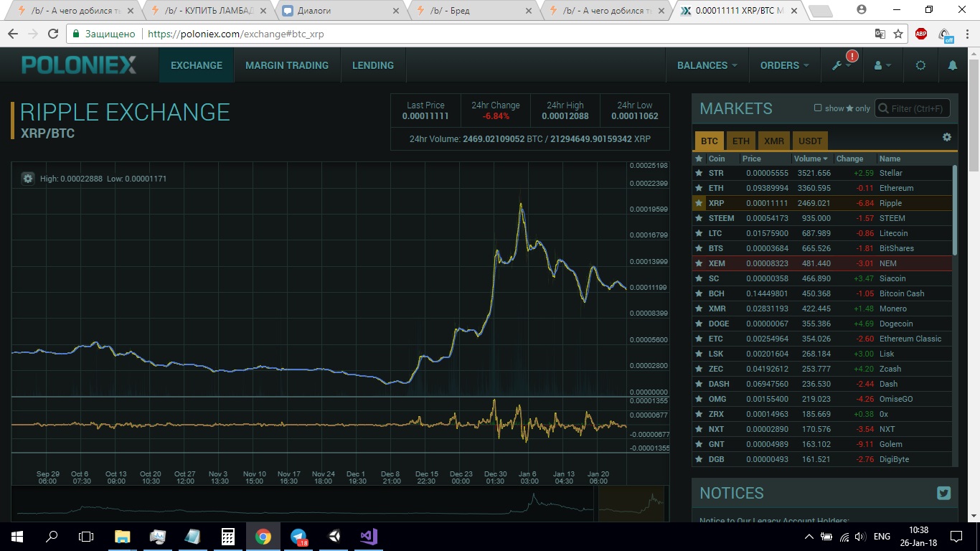Toggle the favorite star for BTS
Viewport: 980px width, 551px height.
click(x=699, y=248)
